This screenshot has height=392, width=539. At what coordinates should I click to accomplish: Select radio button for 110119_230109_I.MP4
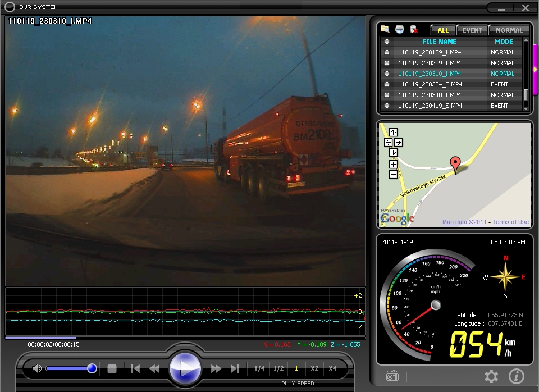pos(386,52)
